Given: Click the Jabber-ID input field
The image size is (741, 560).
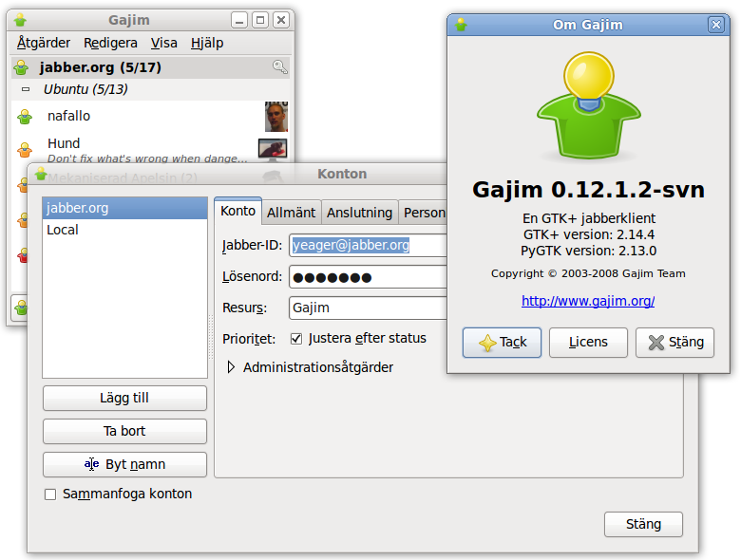Looking at the screenshot, I should click(x=369, y=246).
